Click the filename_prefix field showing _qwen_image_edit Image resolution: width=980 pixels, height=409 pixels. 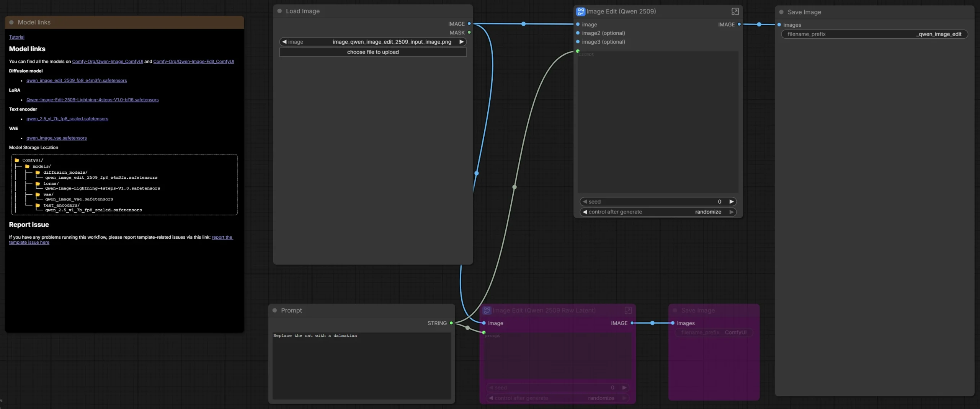(874, 34)
